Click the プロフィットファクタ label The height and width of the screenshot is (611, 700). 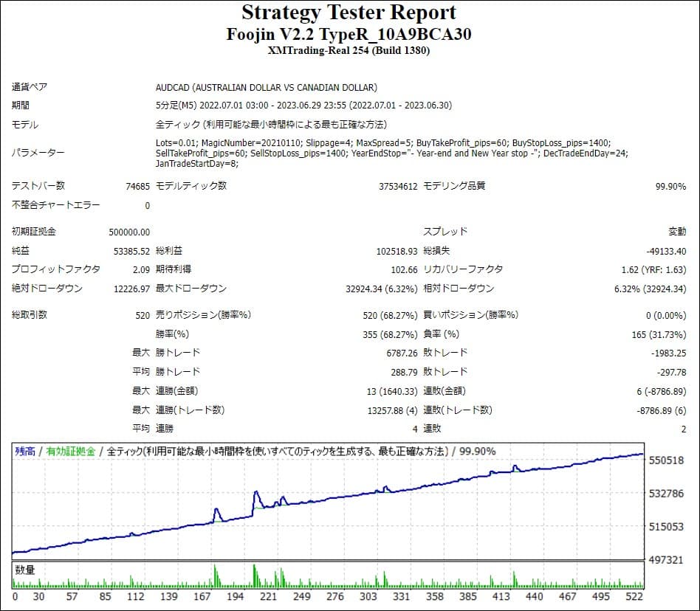[56, 269]
